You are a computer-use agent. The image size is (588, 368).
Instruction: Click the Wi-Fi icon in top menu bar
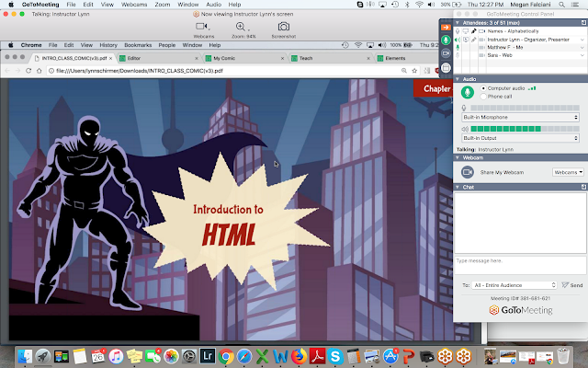coord(419,5)
